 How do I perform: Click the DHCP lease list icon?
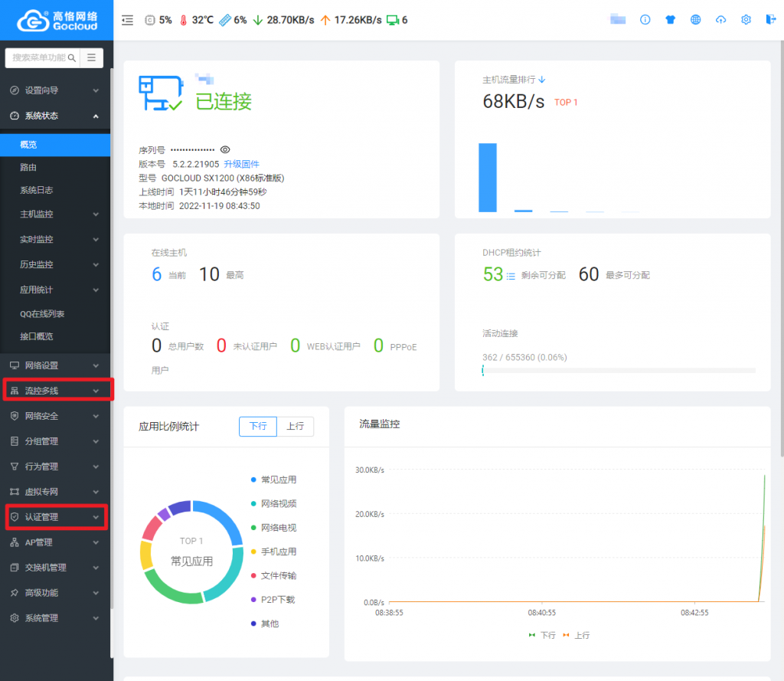coord(511,276)
